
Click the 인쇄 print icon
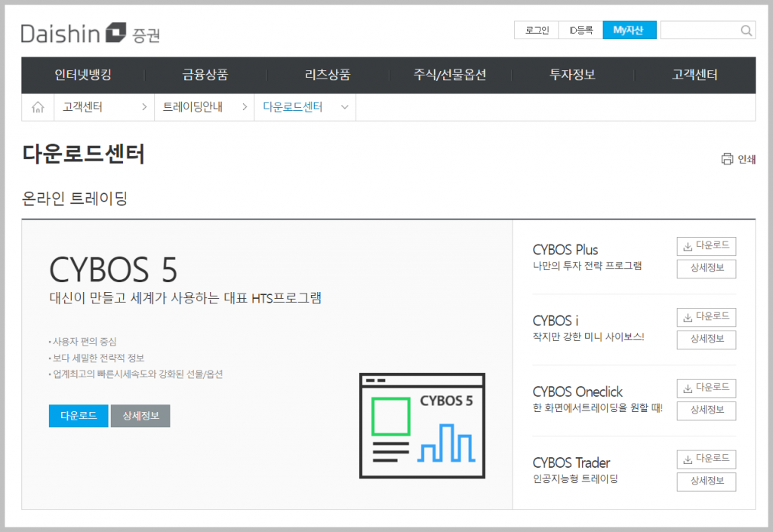727,159
